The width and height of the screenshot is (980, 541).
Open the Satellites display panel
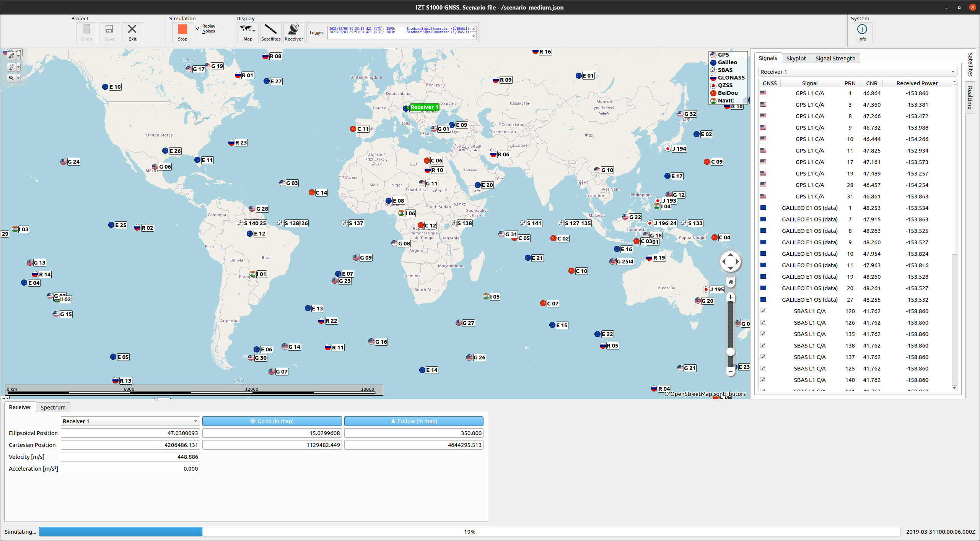(x=270, y=32)
